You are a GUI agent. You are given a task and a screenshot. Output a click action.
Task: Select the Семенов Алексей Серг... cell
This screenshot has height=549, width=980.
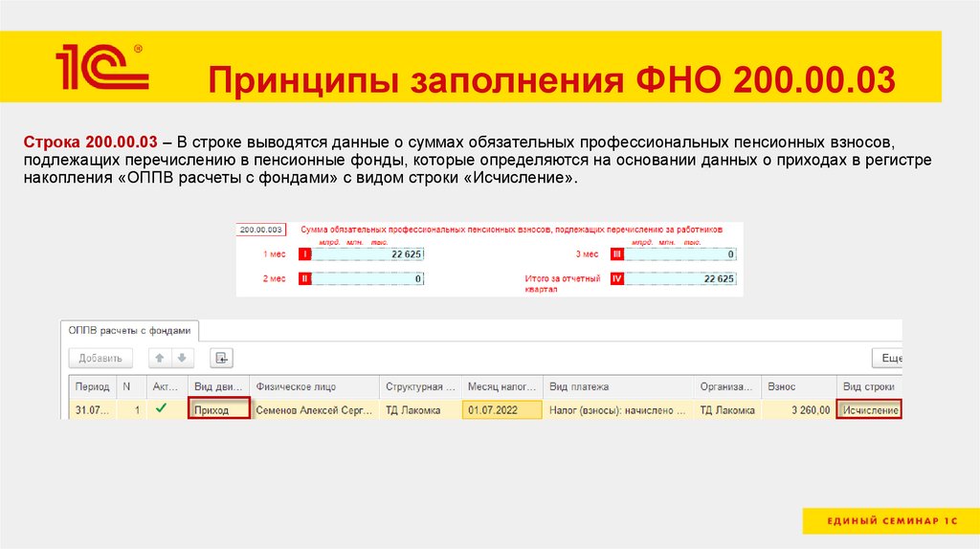[314, 409]
